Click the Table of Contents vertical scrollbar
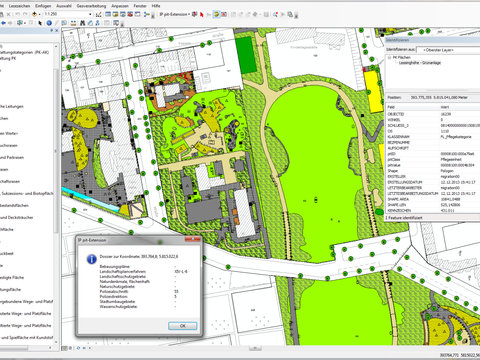Screen dimensions: 480x360 tap(56, 150)
